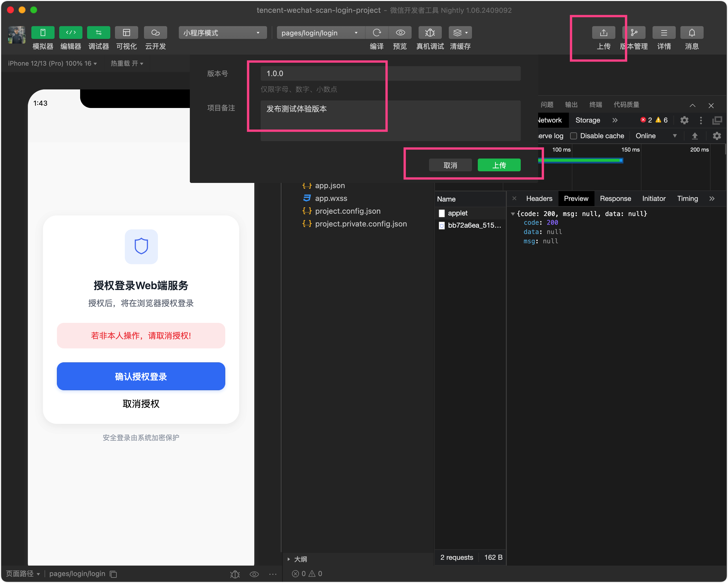Click the 上传 upload toolbar icon
Viewport: 728px width, 583px height.
[603, 33]
